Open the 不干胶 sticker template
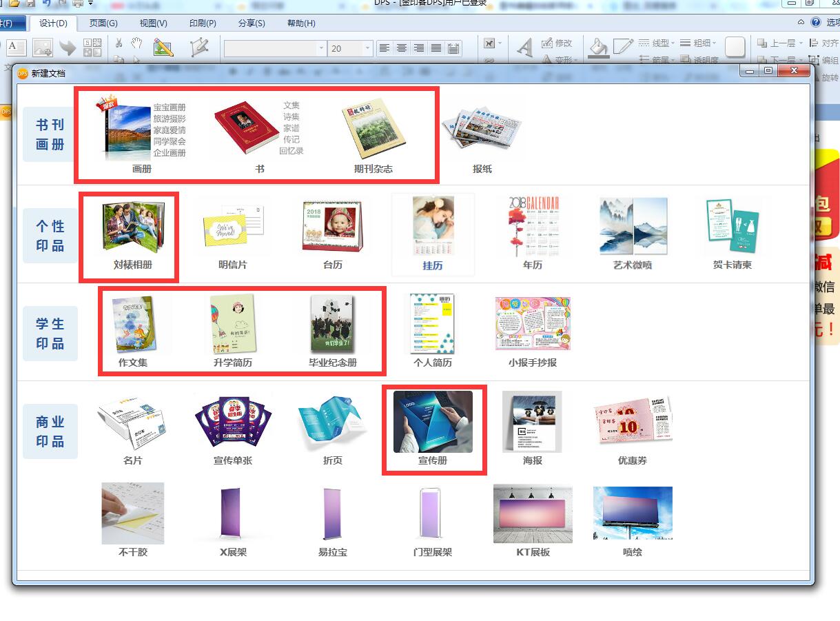The width and height of the screenshot is (840, 621). pyautogui.click(x=132, y=521)
